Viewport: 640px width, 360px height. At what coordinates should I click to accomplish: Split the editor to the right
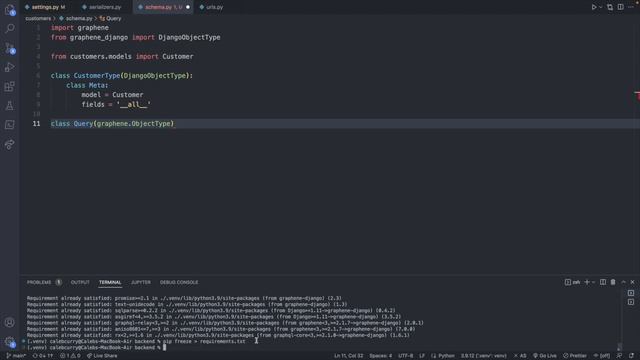(x=620, y=7)
